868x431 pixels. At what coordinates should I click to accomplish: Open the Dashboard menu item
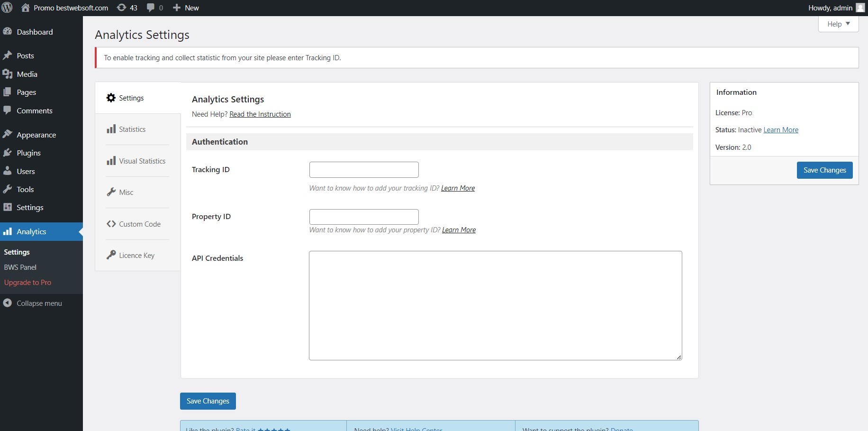[x=35, y=32]
